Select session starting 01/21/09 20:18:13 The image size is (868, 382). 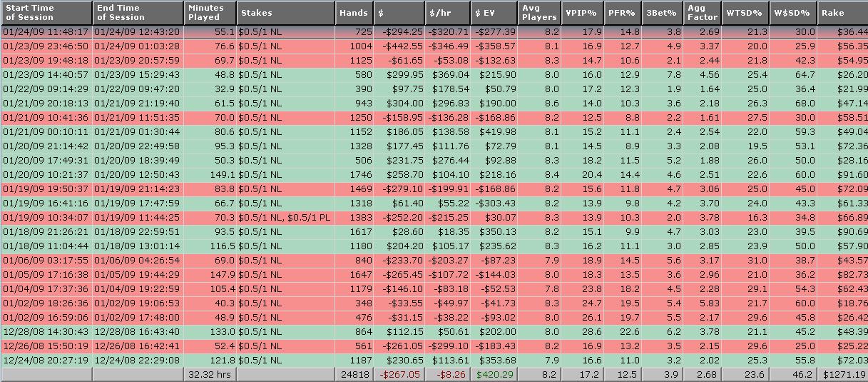(x=434, y=104)
